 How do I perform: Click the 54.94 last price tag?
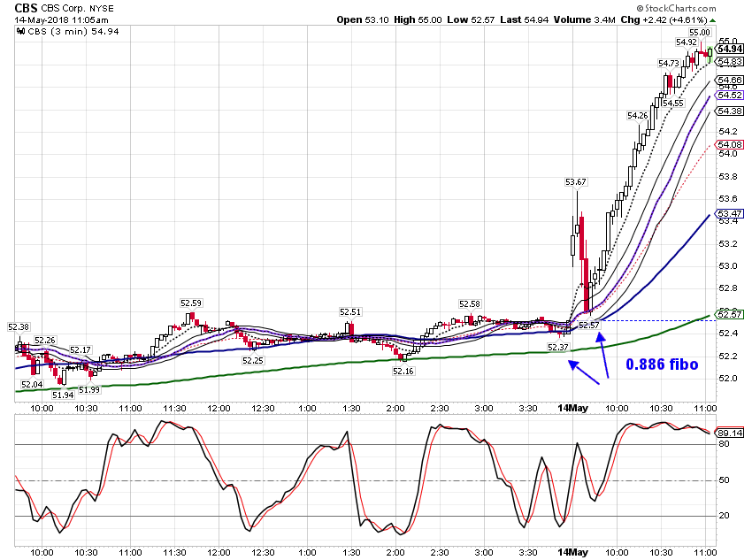(730, 49)
